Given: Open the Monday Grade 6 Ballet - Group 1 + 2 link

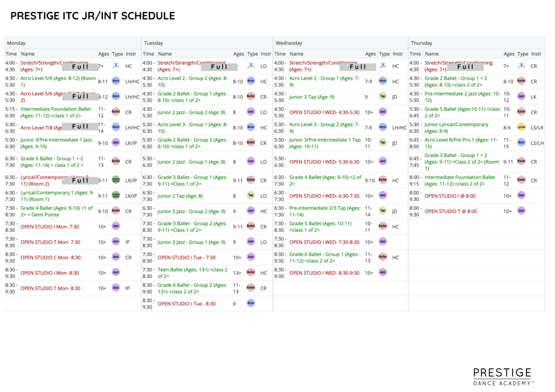Looking at the screenshot, I should pos(52,162).
